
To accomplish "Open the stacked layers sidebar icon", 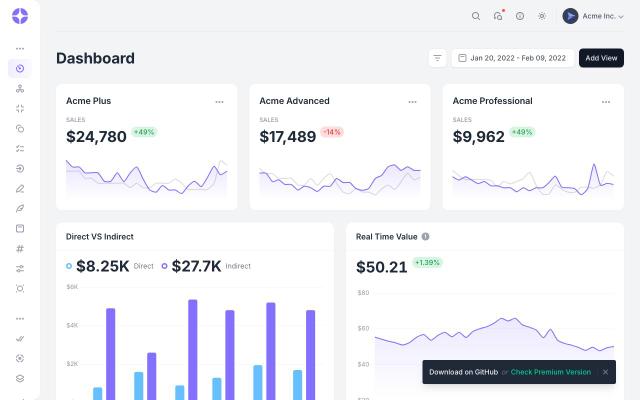I will (x=20, y=378).
